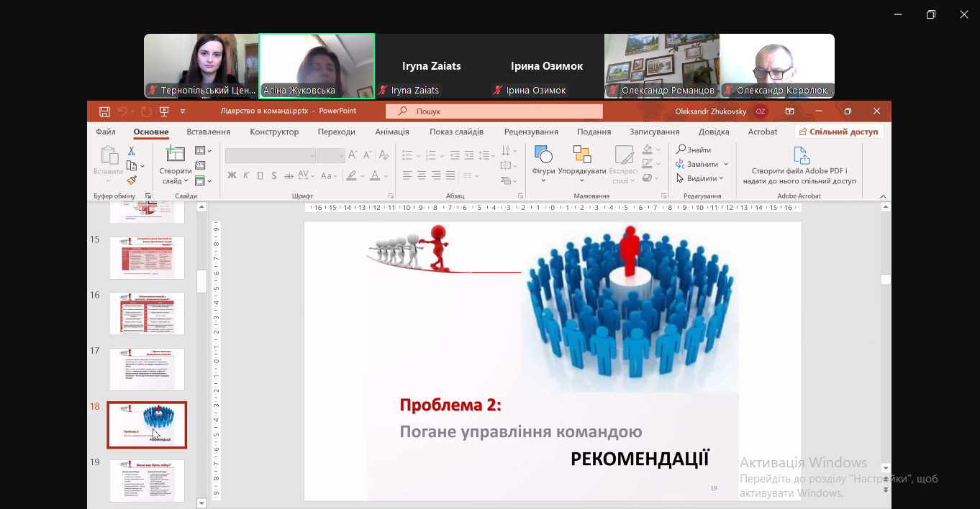Switch to the Вставлення tab

209,132
